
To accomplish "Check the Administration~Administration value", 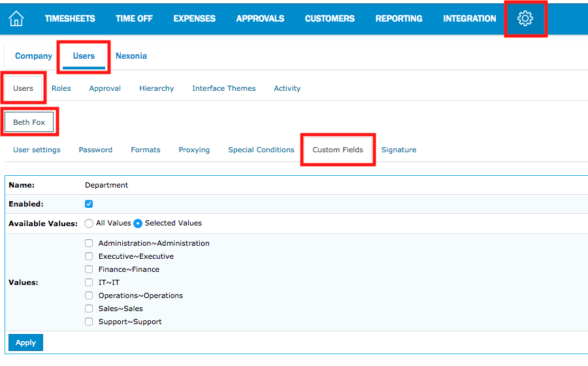I will (89, 243).
